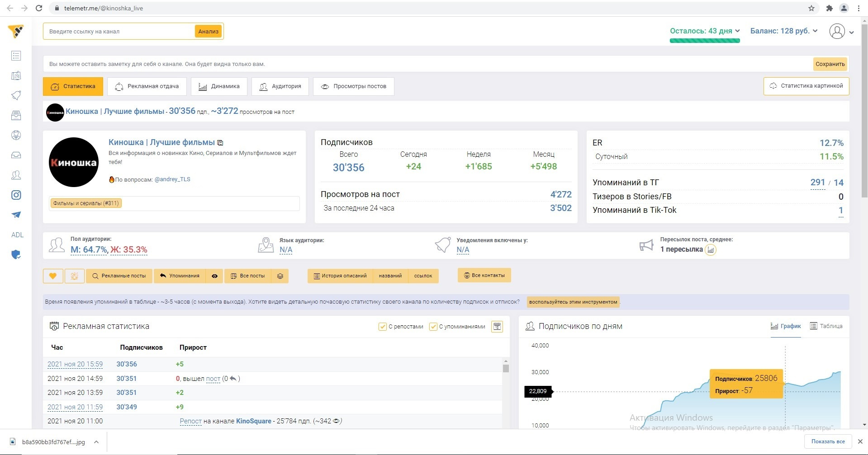
Task: Uncheck the С репостами checkbox
Action: (x=382, y=327)
